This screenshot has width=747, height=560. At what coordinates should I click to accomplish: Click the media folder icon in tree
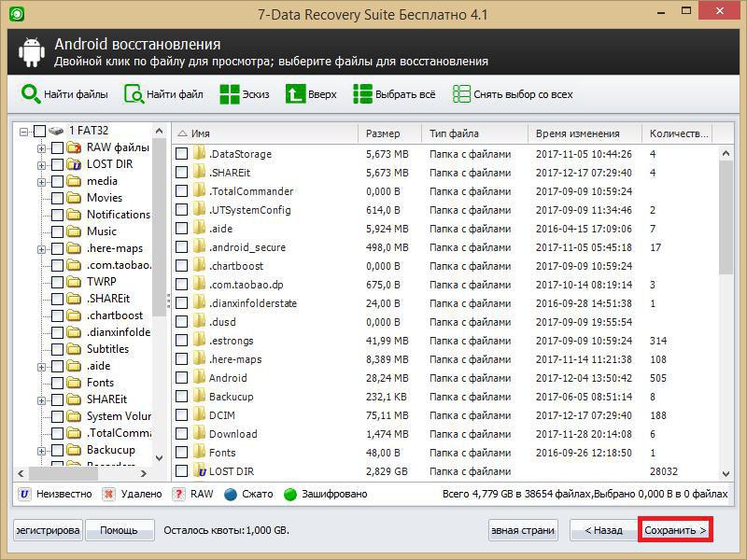point(74,181)
